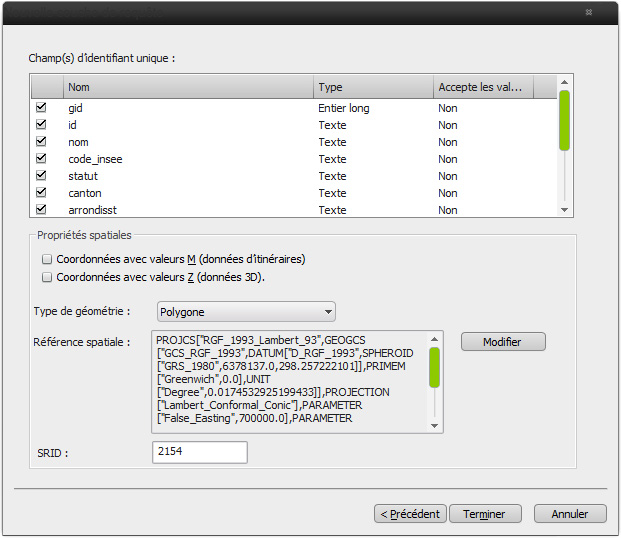The image size is (621, 538).
Task: Click the Précédent button
Action: pos(409,514)
